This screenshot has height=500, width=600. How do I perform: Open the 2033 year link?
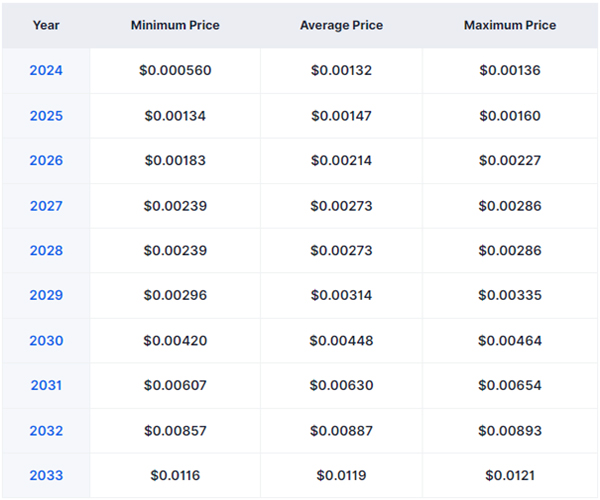click(x=46, y=476)
